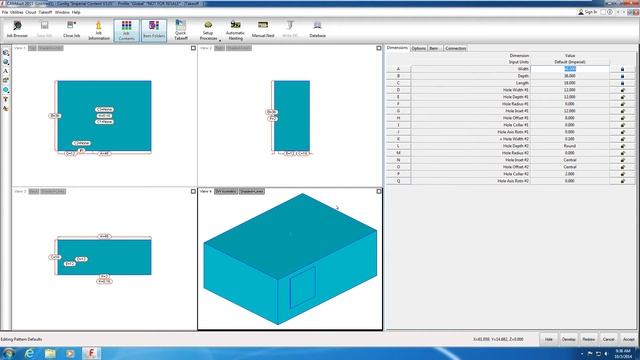The height and width of the screenshot is (360, 640).
Task: Open the View 3 orientation dropdown button
Action: pyautogui.click(x=34, y=191)
